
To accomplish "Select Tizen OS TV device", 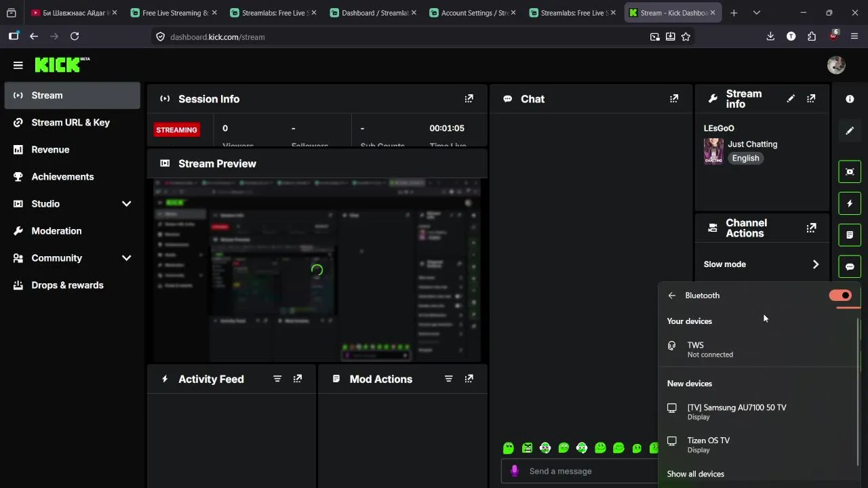I will [x=758, y=445].
